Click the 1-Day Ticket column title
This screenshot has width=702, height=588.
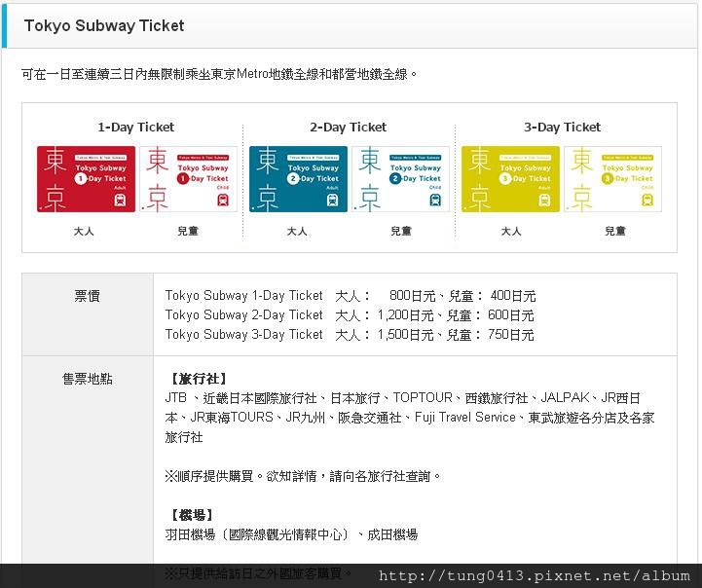click(135, 128)
